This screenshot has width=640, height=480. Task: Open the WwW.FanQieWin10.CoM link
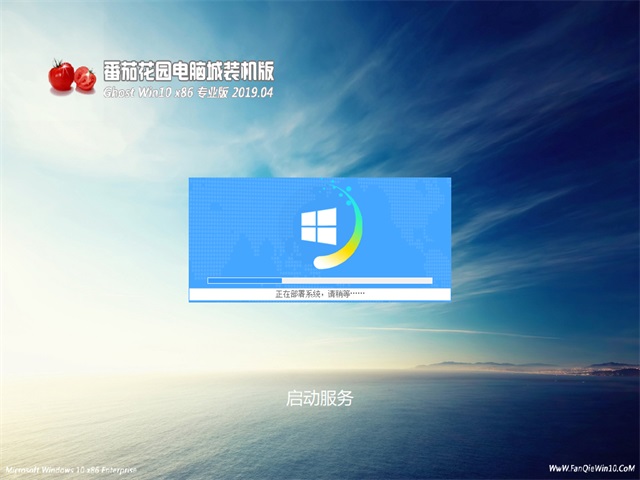pos(592,468)
